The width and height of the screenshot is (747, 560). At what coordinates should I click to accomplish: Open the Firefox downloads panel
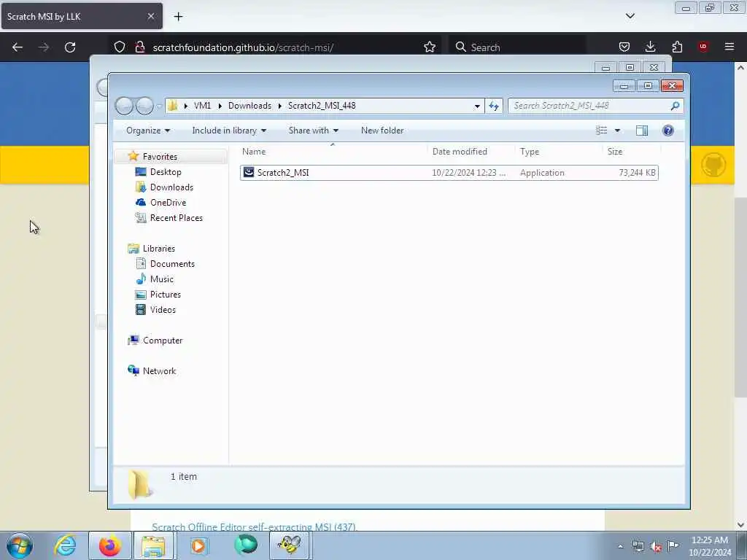(x=650, y=47)
